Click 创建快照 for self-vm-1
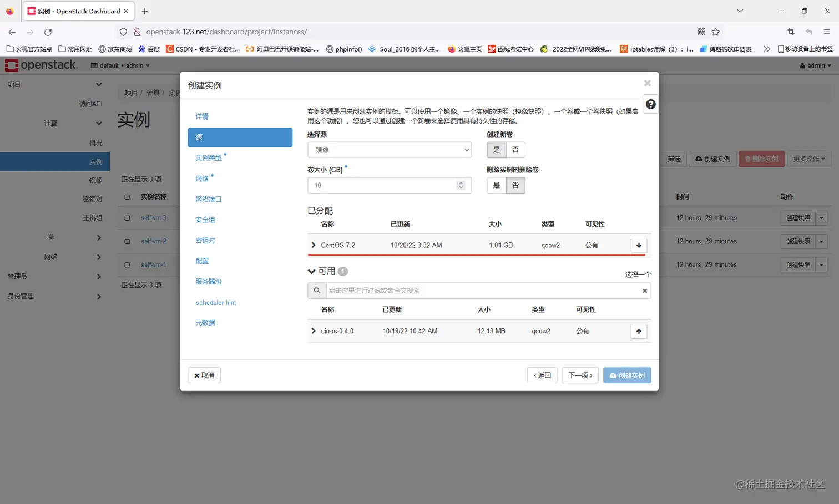The width and height of the screenshot is (839, 504). pos(798,264)
